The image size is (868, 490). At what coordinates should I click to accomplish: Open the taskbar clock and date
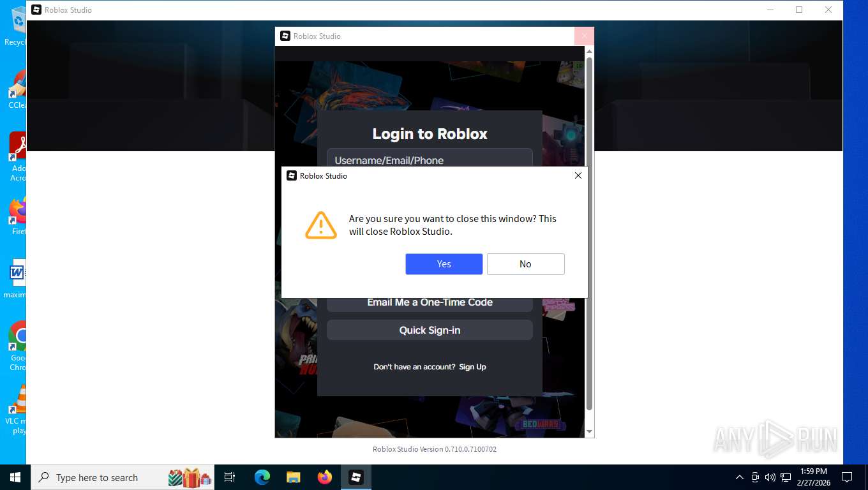(x=813, y=477)
